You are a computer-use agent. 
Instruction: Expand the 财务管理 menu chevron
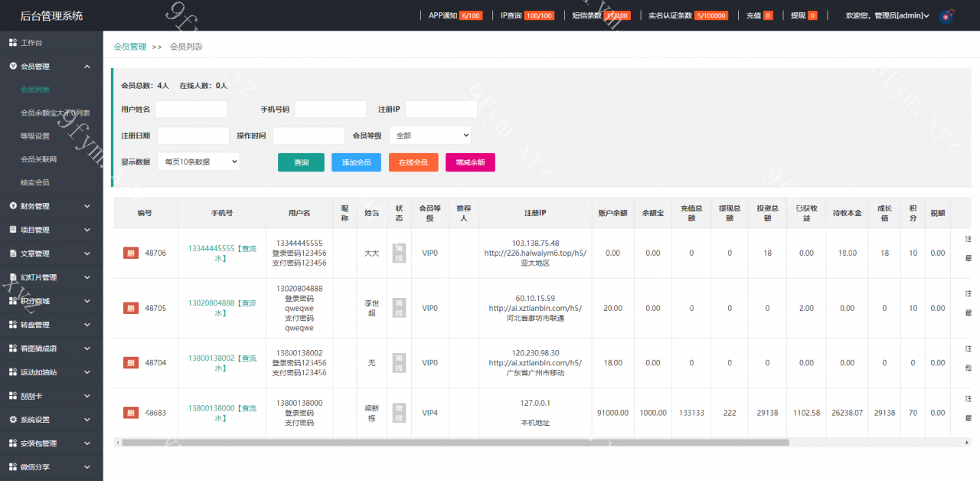point(87,206)
